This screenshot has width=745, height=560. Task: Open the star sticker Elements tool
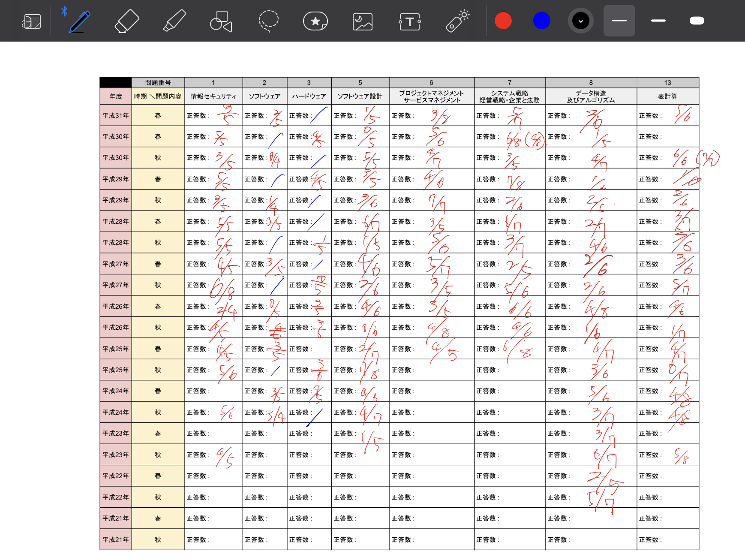pyautogui.click(x=315, y=21)
